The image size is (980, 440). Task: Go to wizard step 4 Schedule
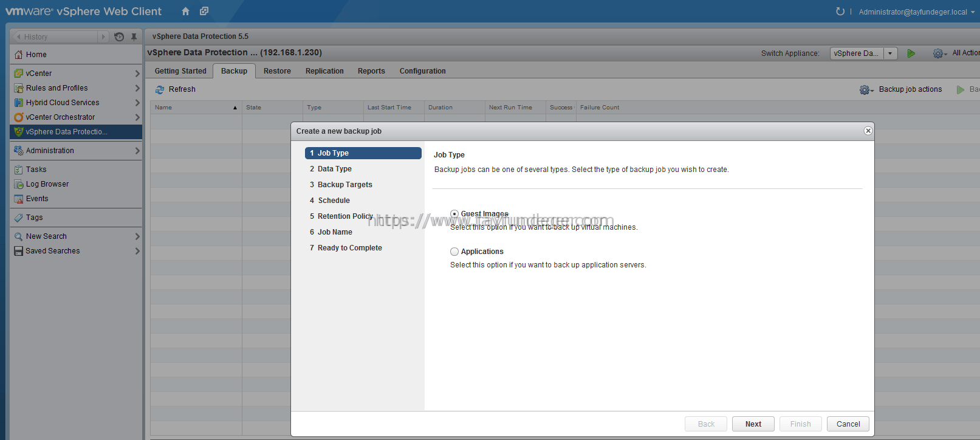click(363, 201)
